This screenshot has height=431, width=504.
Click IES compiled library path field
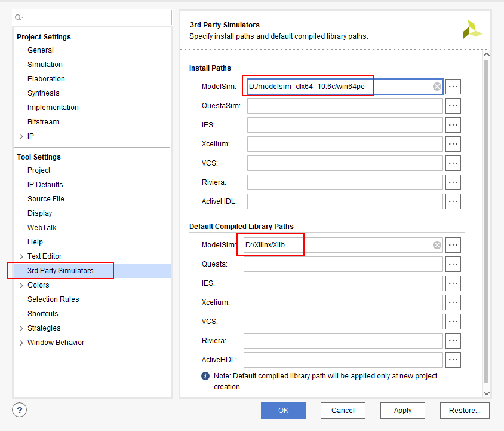[343, 283]
